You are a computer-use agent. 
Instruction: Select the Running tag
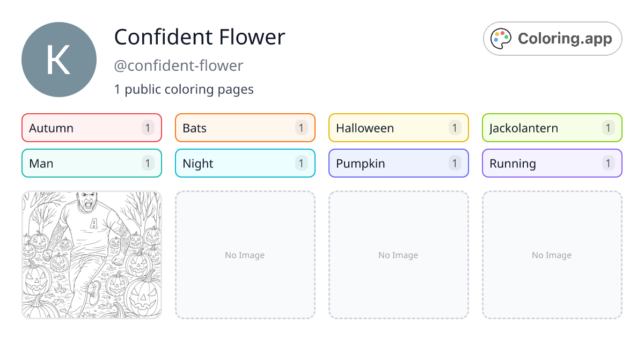(x=552, y=163)
